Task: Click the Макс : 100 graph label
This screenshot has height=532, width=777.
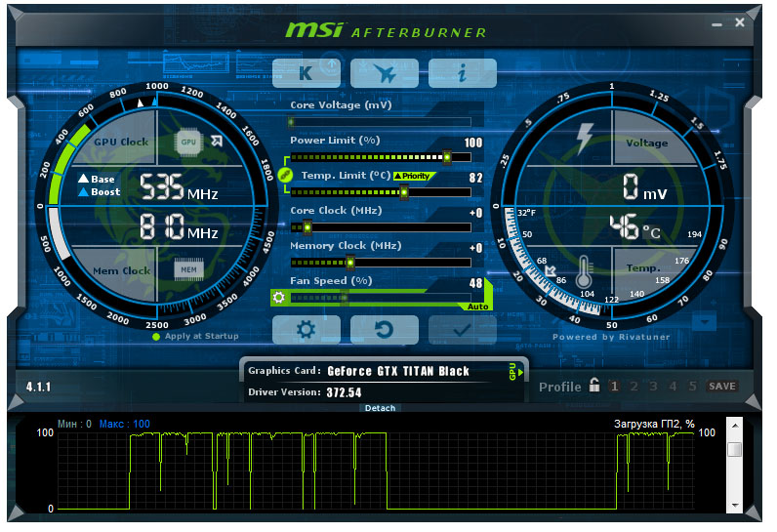Action: (x=124, y=424)
